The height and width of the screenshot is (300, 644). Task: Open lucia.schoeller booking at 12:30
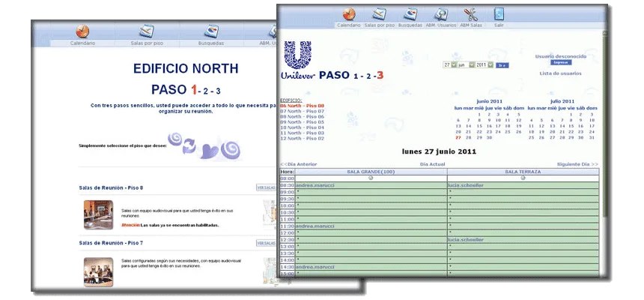tap(465, 239)
